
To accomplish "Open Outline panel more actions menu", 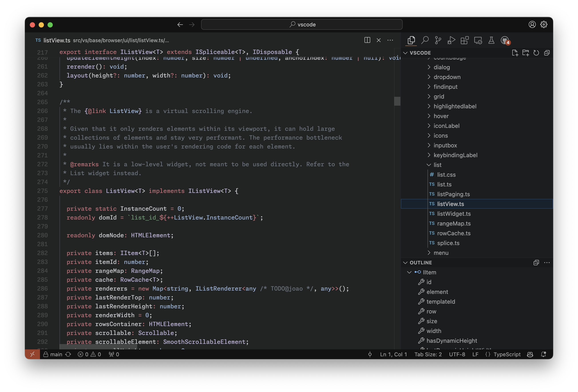I will click(547, 263).
